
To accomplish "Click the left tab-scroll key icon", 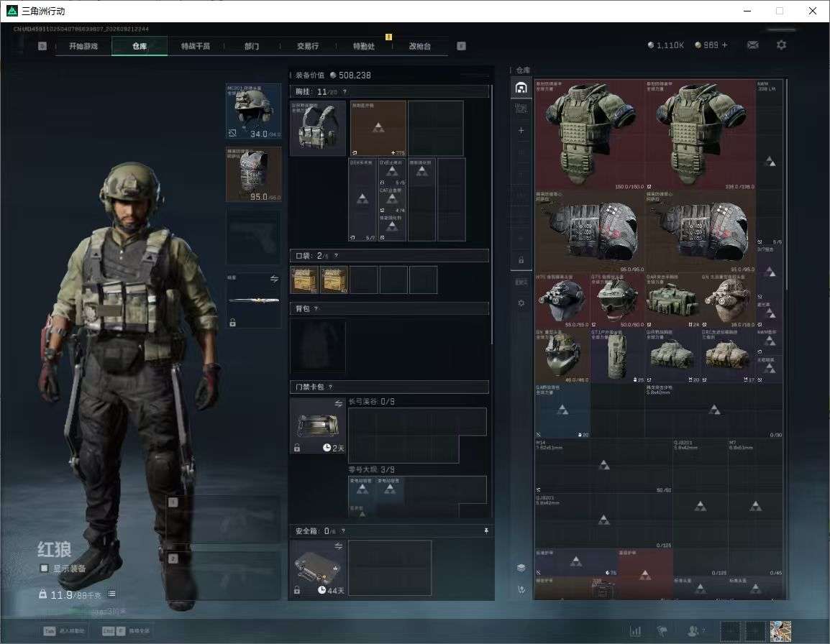I will pos(42,46).
